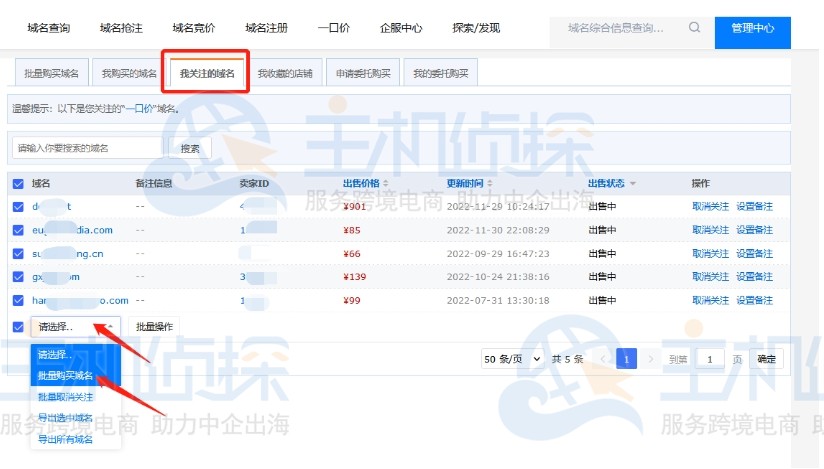Click the 出售价格 column header
Screen dimensions: 824x469
coord(361,183)
